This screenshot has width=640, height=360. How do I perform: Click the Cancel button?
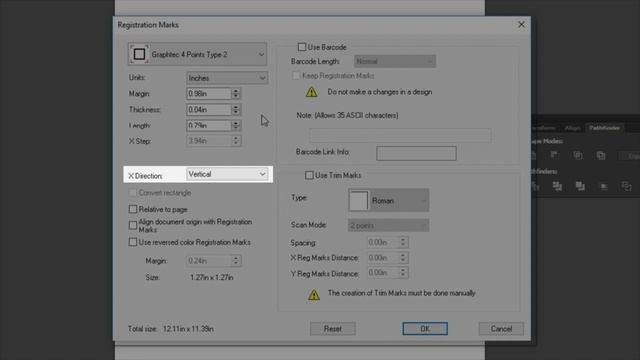coord(501,329)
